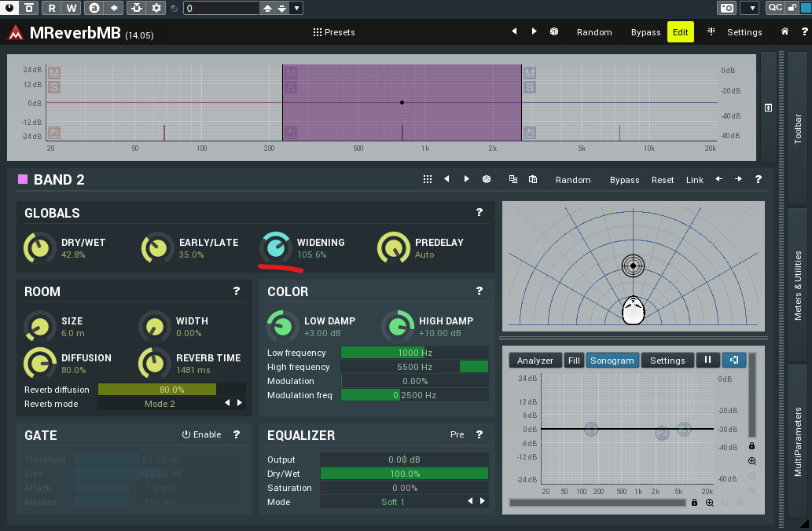Screen dimensions: 812x531
Task: Open the Toolbar side tab
Action: pyautogui.click(x=798, y=129)
